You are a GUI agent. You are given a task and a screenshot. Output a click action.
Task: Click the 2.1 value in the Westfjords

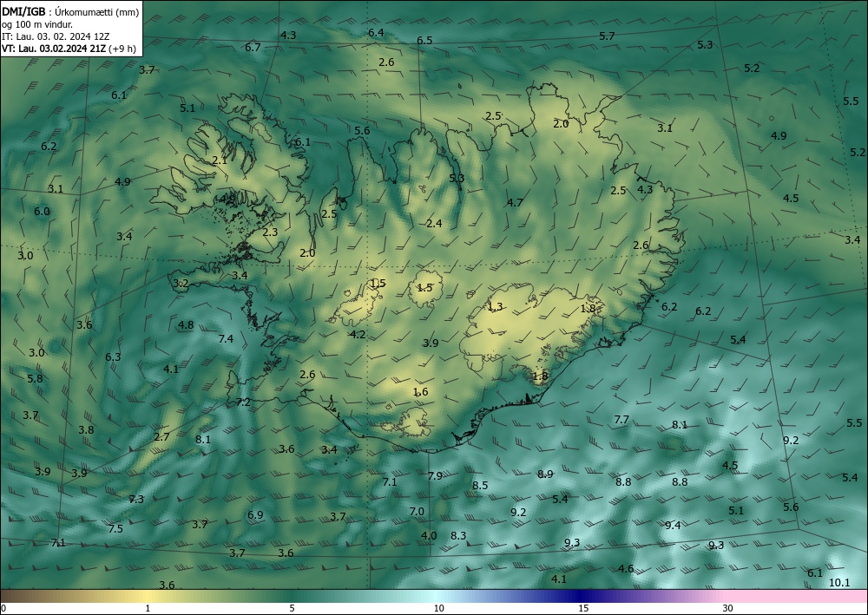(220, 160)
